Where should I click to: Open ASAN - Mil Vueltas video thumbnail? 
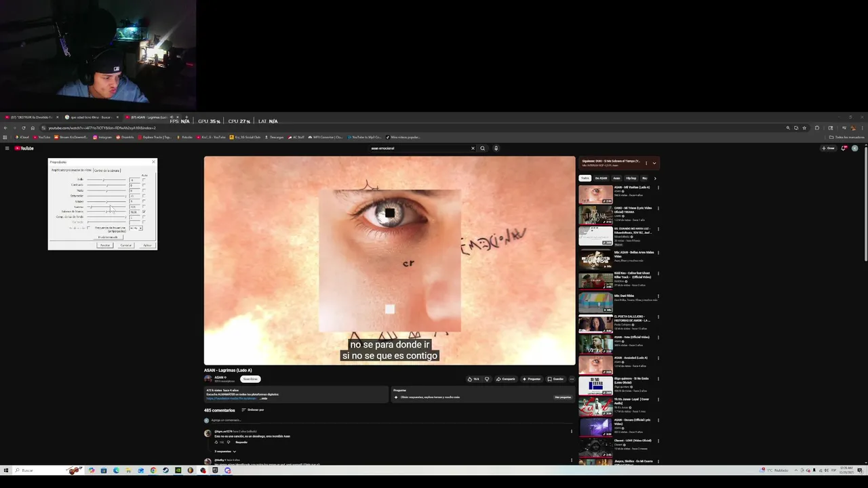tap(595, 194)
